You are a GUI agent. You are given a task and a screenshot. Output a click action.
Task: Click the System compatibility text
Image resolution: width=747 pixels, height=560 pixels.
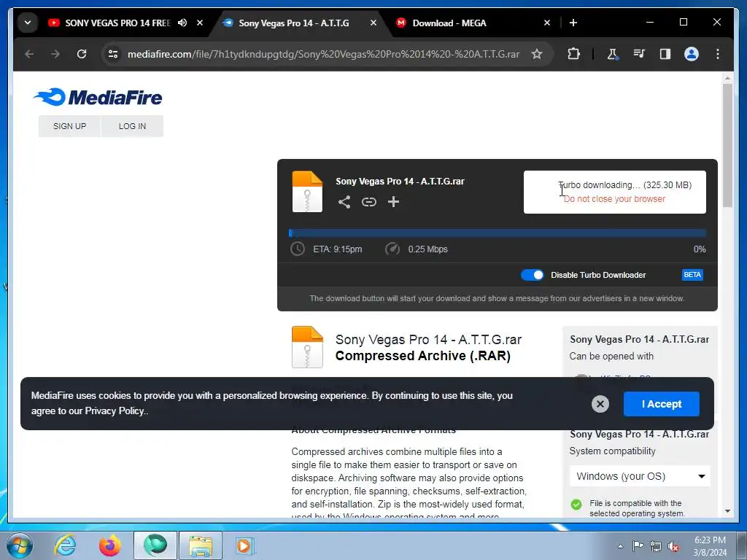612,451
